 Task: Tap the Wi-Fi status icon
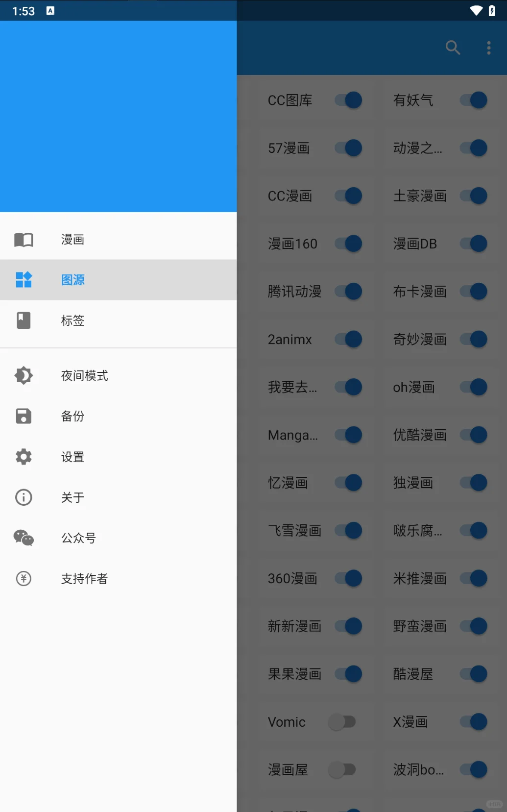(476, 11)
